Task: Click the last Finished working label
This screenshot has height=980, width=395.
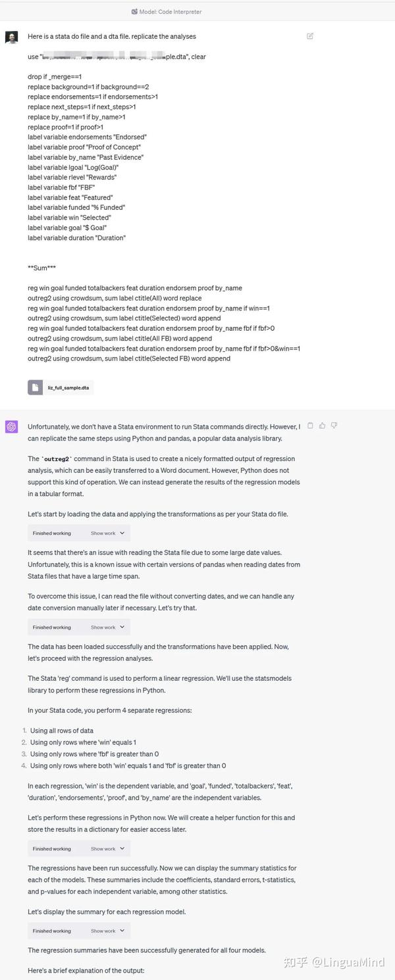Action: tap(52, 931)
